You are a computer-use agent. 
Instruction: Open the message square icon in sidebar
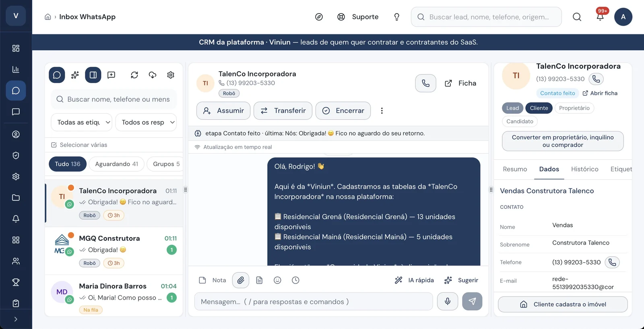16,111
